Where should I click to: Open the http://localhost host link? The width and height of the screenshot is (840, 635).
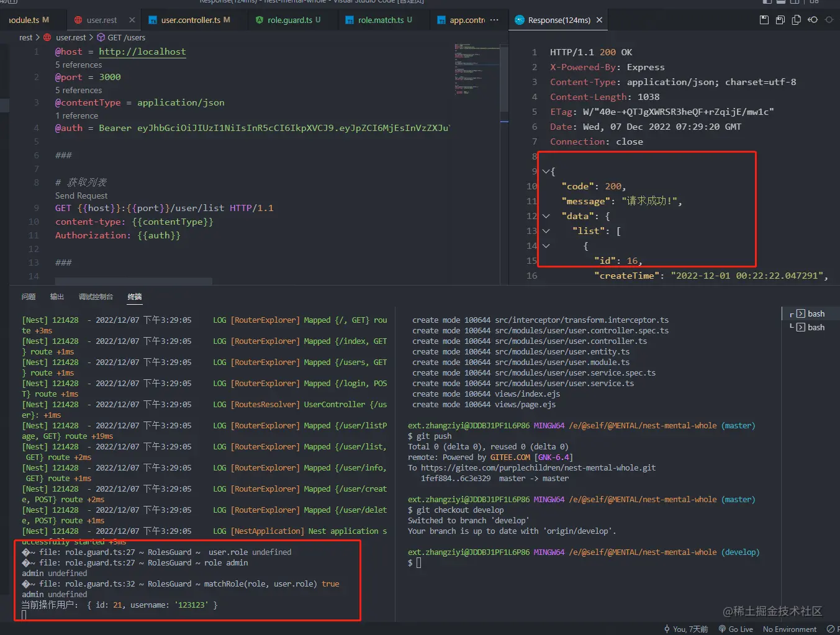point(142,52)
